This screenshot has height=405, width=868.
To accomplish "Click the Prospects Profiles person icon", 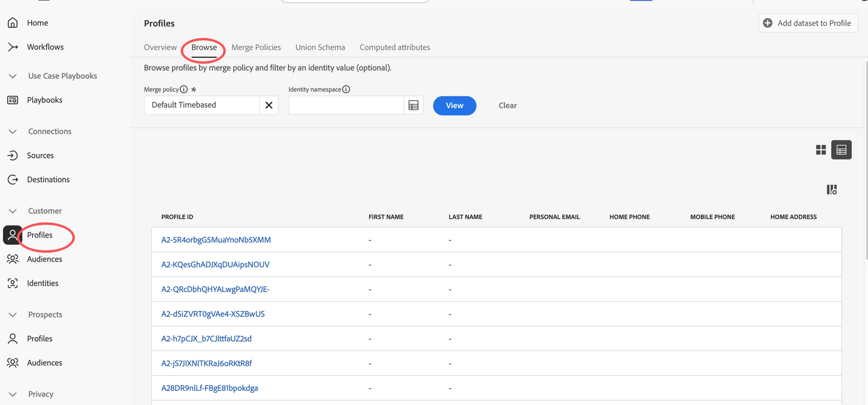I will [13, 339].
